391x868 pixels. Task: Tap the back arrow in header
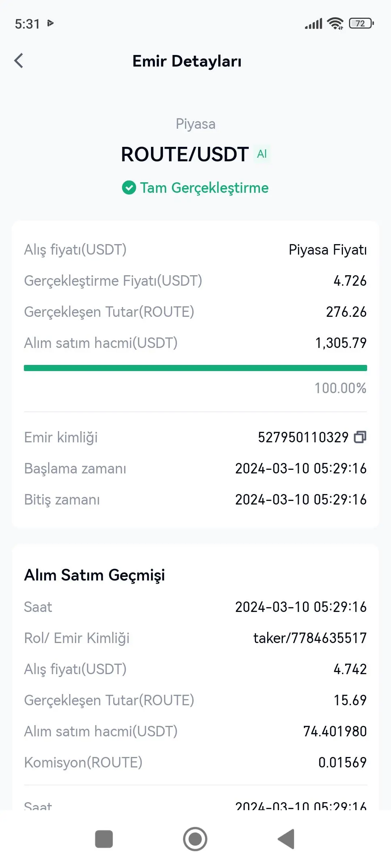(x=19, y=61)
